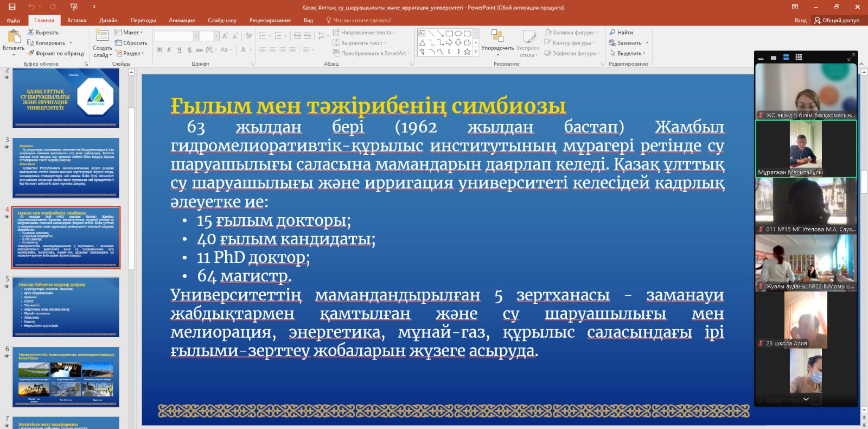Open the Раздел section dropdown
868x429 pixels.
point(130,53)
